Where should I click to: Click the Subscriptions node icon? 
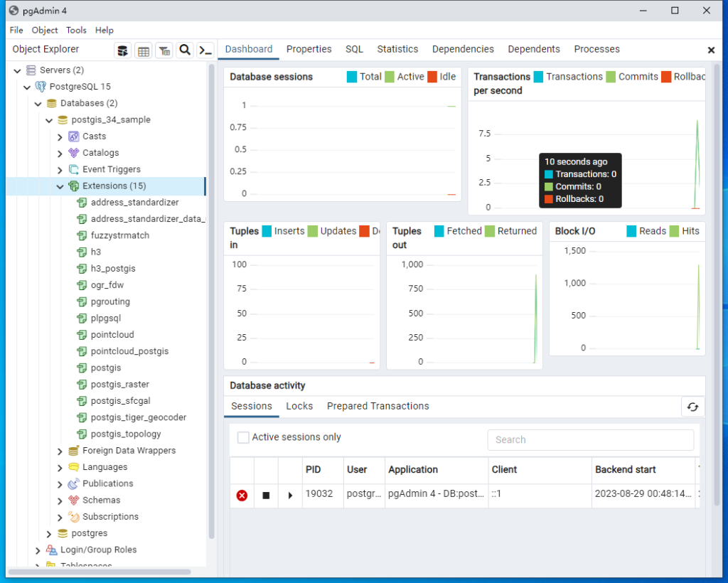[x=74, y=517]
